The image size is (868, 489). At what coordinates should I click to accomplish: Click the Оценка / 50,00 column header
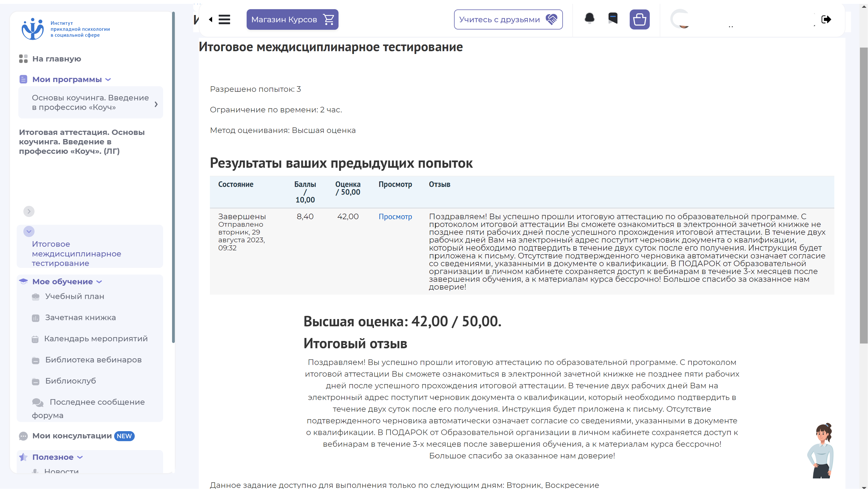(x=348, y=188)
